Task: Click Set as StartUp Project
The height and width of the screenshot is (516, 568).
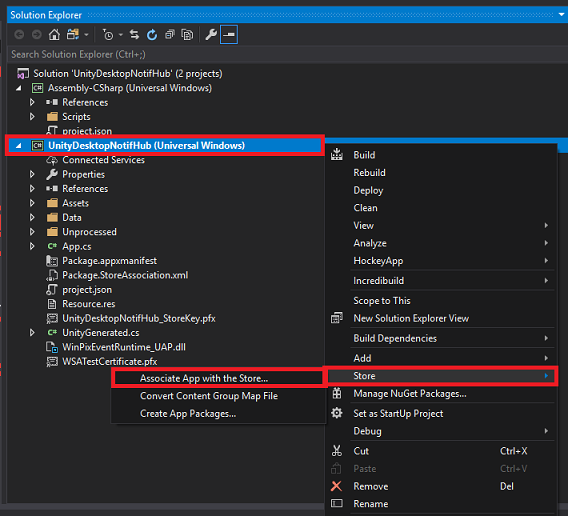Action: pyautogui.click(x=398, y=413)
